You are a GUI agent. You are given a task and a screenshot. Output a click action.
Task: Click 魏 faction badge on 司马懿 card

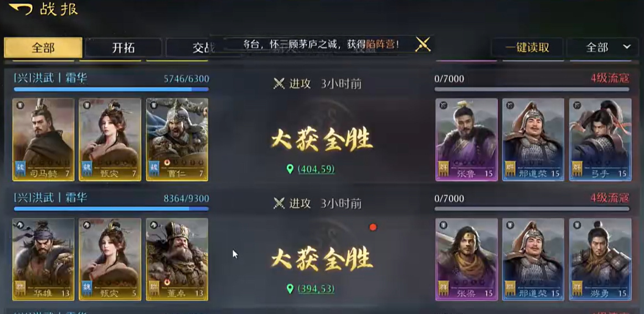click(x=20, y=169)
